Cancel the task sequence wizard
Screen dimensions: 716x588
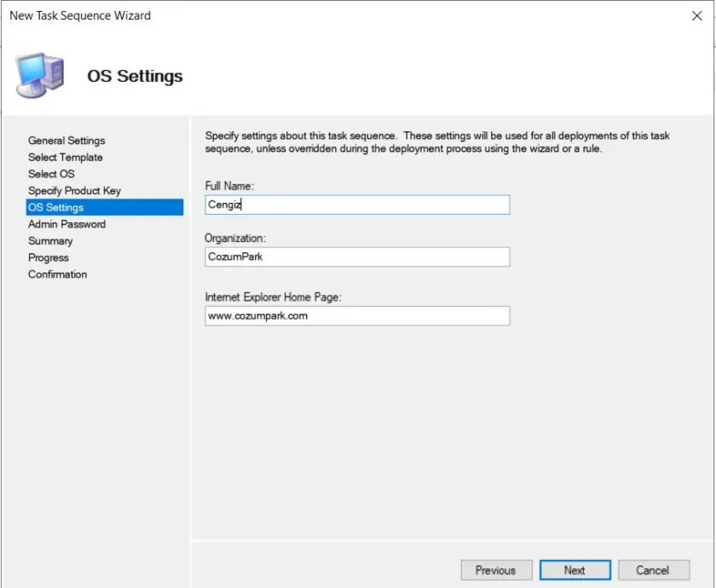pos(652,570)
